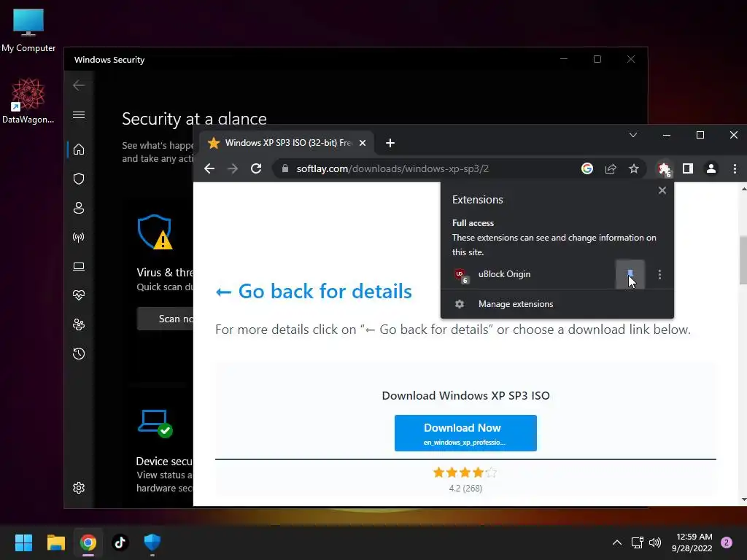This screenshot has width=747, height=560.
Task: Pin uBlock Origin to toolbar
Action: coord(630,274)
